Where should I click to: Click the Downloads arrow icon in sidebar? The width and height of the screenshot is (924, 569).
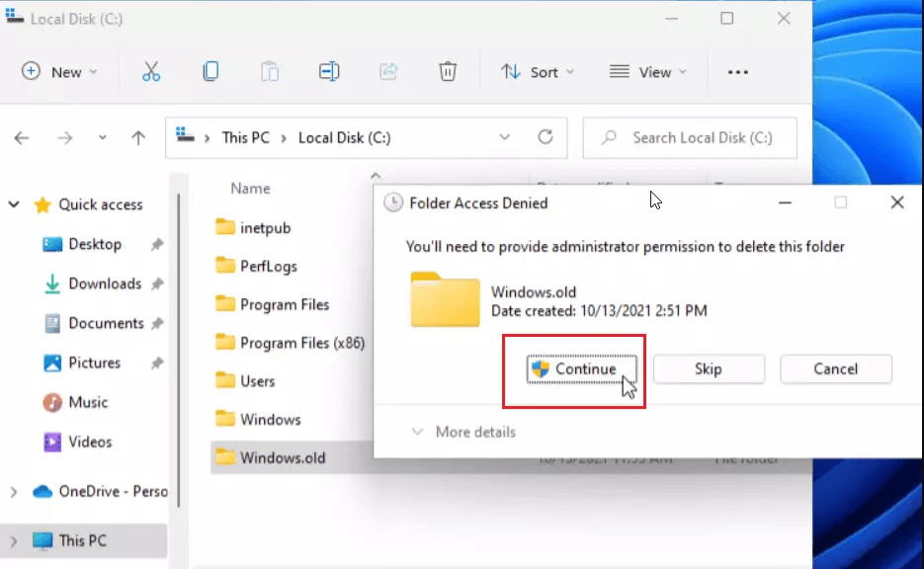51,284
